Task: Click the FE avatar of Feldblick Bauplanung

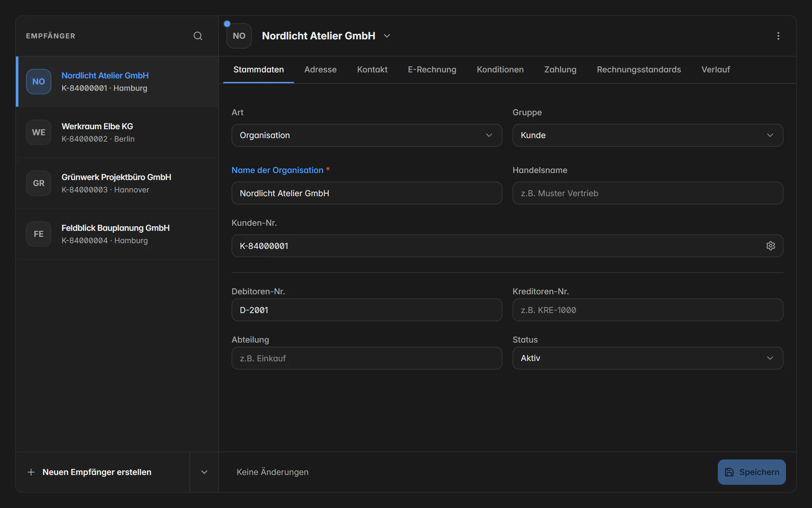Action: coord(39,234)
